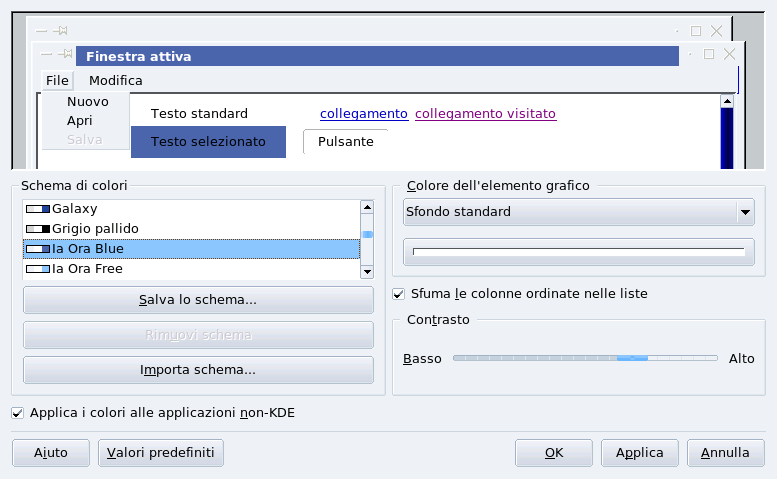Pick color using the element color swatch button

(578, 251)
